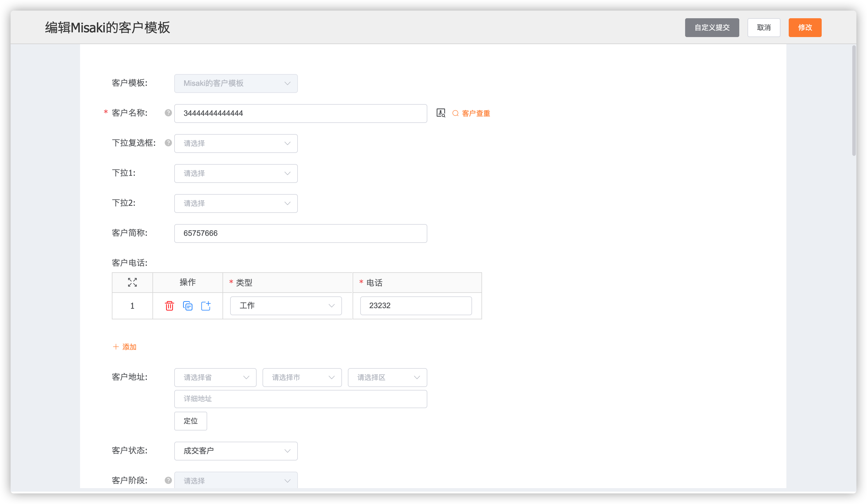Click the contact search icon beside customer name
The width and height of the screenshot is (867, 504).
pos(441,113)
